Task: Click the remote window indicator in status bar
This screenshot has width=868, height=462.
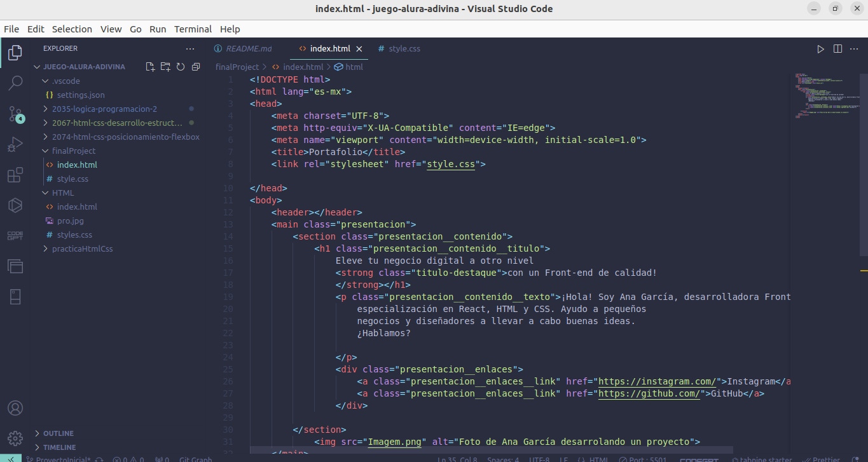Action: (11, 459)
